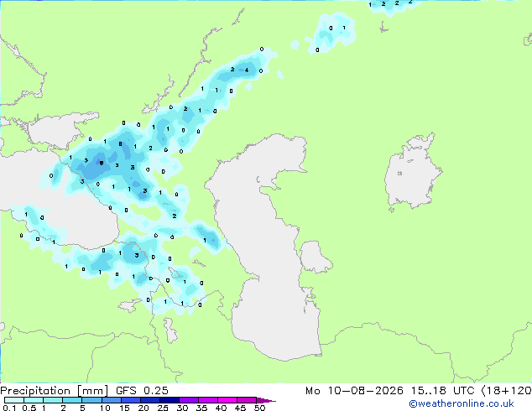Click the 2–5 mm legend color box

click(72, 400)
